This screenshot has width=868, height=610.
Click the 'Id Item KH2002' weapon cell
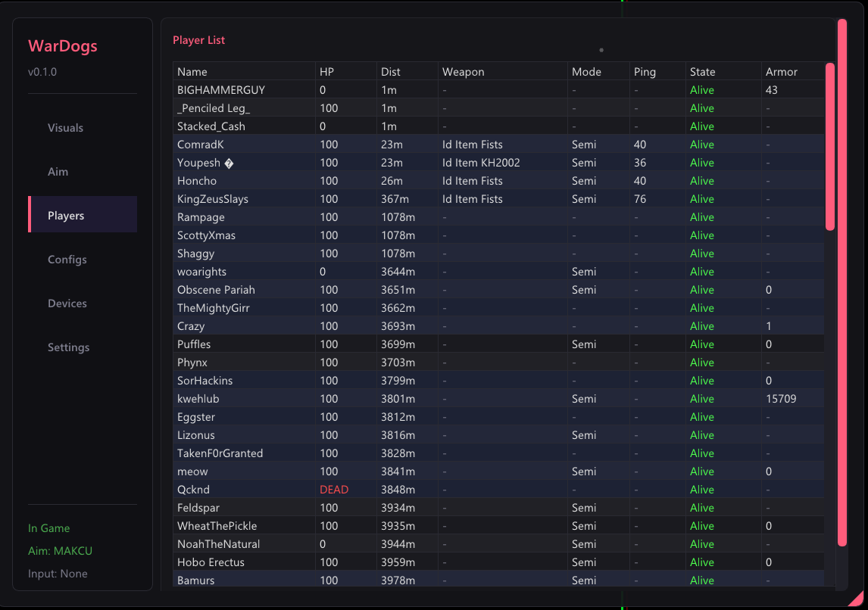481,163
